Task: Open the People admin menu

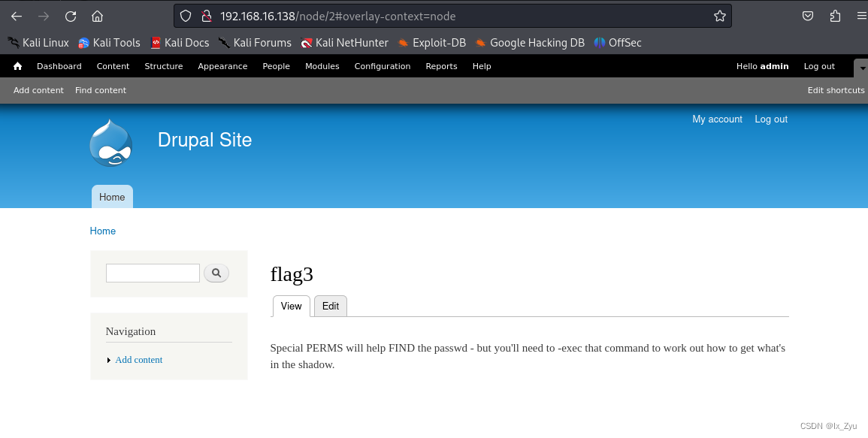Action: (277, 66)
